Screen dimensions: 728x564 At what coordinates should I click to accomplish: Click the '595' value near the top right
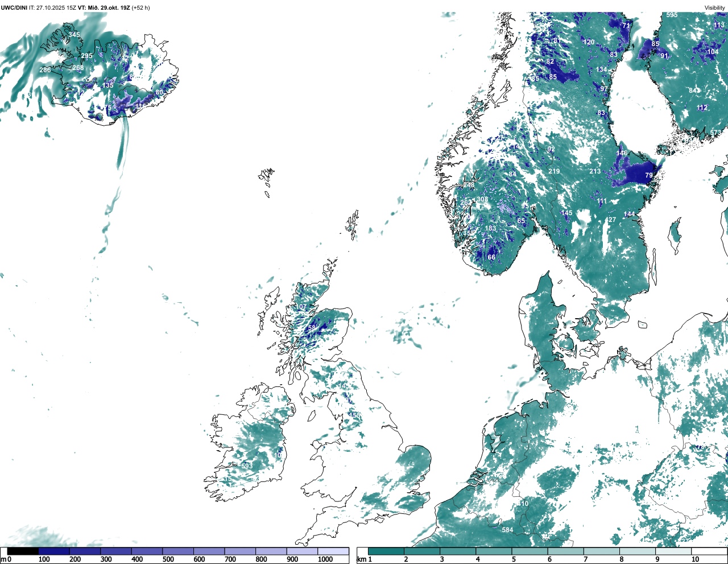[x=672, y=15]
